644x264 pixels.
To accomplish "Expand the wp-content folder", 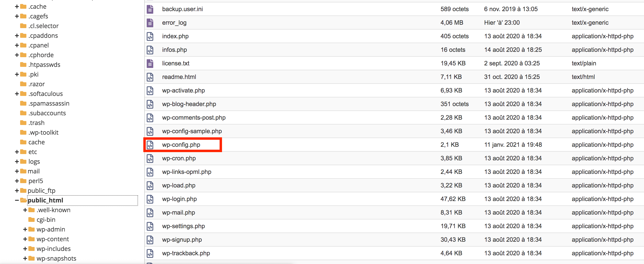I will click(25, 239).
